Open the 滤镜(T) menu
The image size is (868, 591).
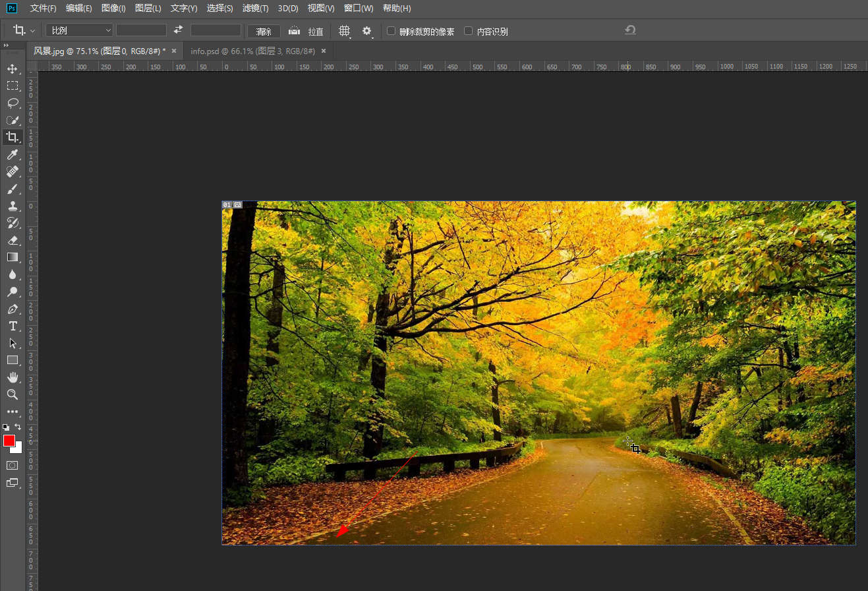tap(255, 9)
